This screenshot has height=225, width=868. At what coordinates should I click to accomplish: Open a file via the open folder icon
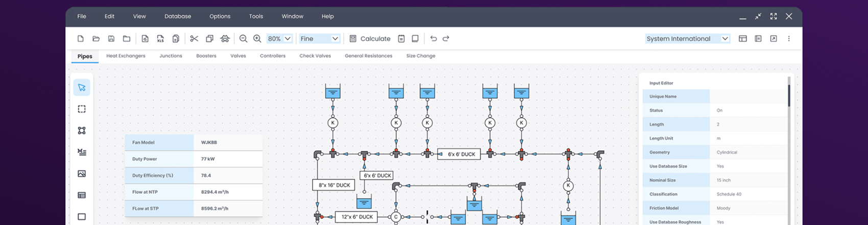[x=95, y=38]
